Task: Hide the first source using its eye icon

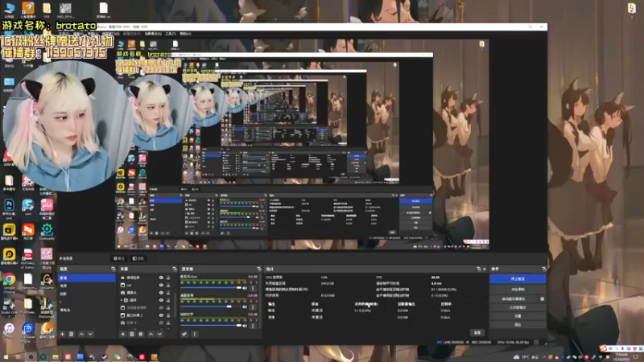Action: point(161,278)
